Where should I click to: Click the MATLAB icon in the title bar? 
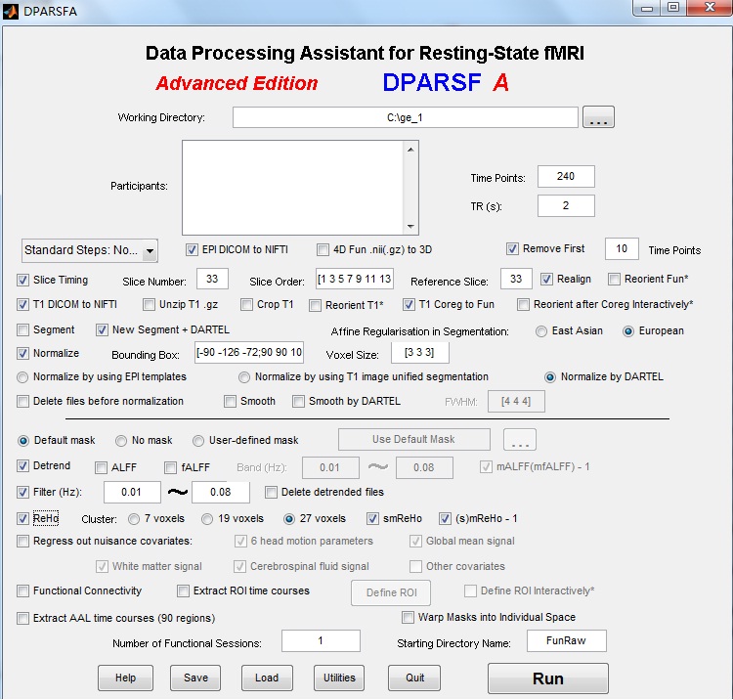coord(11,11)
